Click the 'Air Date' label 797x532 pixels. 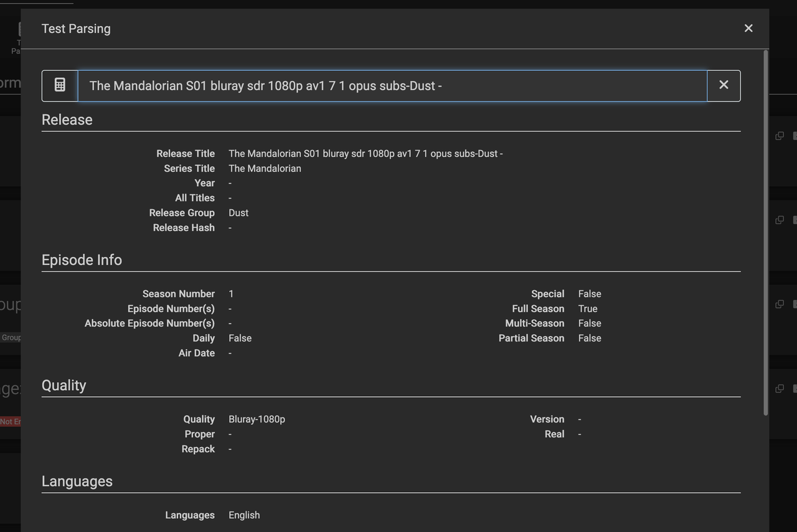pos(196,353)
